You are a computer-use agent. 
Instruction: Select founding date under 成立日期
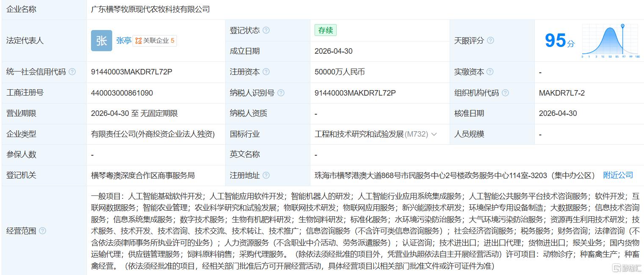pyautogui.click(x=334, y=51)
